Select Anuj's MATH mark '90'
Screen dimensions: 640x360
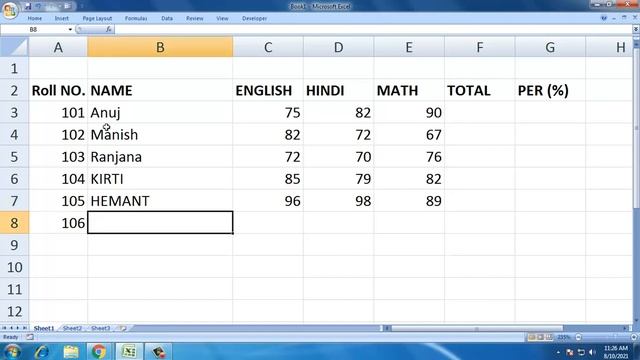click(409, 112)
